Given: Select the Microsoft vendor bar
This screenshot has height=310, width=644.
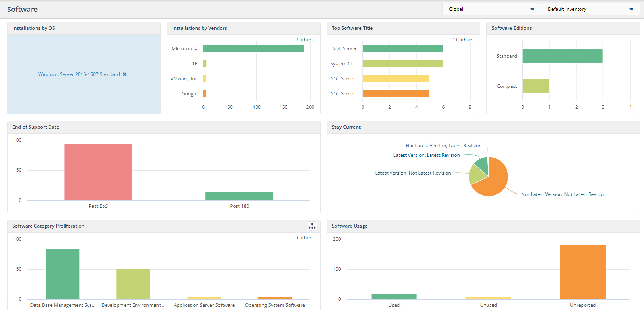Looking at the screenshot, I should coord(253,49).
